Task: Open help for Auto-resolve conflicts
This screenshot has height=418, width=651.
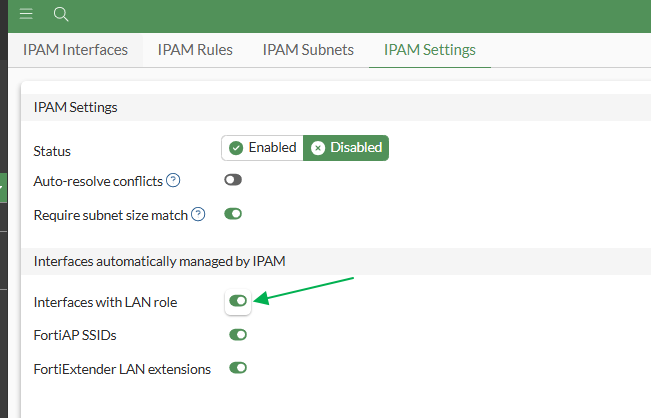Action: click(173, 180)
